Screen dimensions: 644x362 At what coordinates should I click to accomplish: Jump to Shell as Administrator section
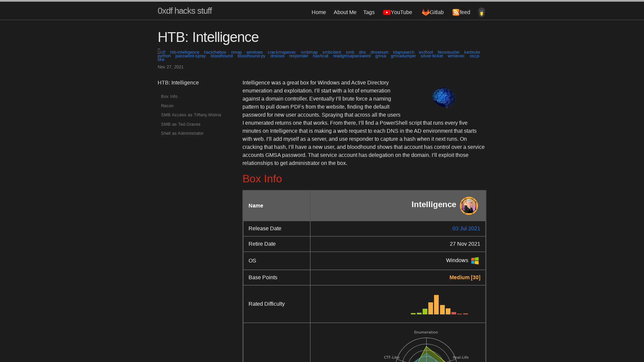(x=182, y=133)
